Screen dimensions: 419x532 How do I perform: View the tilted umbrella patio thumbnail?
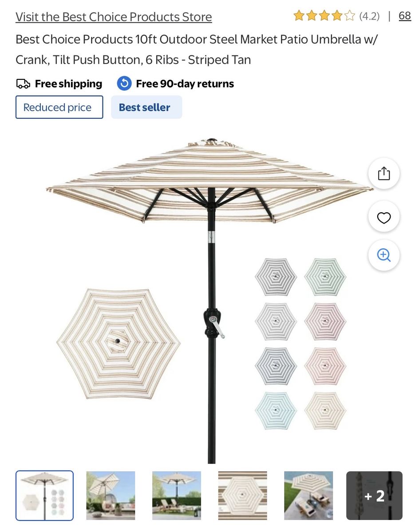point(111,496)
